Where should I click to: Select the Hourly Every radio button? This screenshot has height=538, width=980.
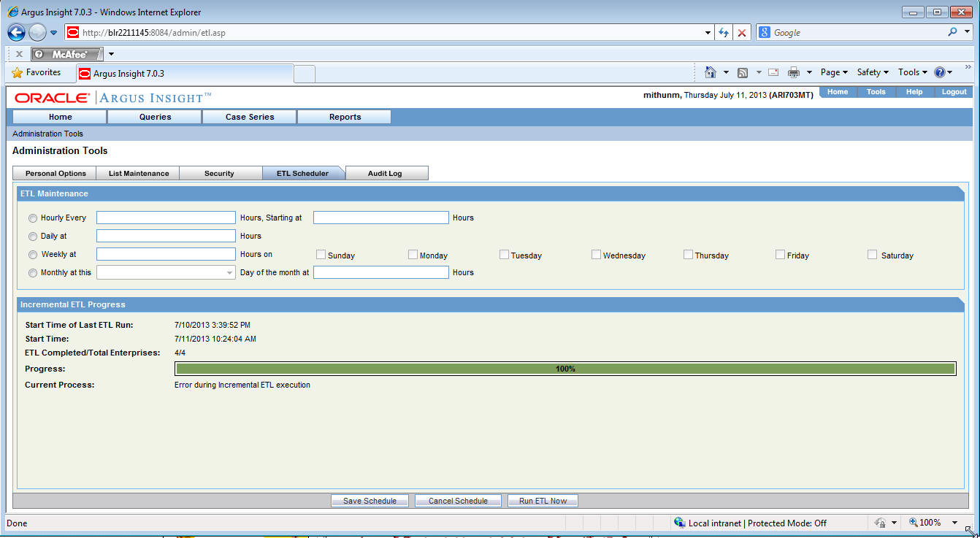pyautogui.click(x=33, y=218)
